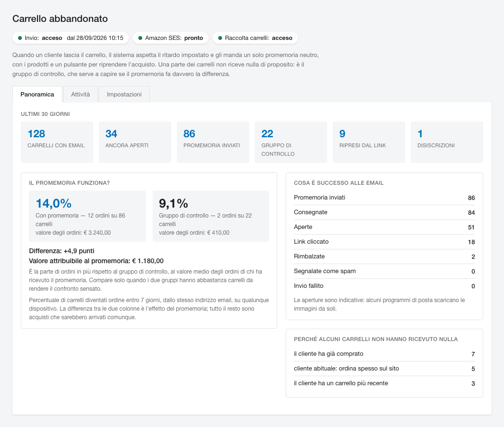Click the Link cliccato row label
This screenshot has width=504, height=427.
(311, 242)
